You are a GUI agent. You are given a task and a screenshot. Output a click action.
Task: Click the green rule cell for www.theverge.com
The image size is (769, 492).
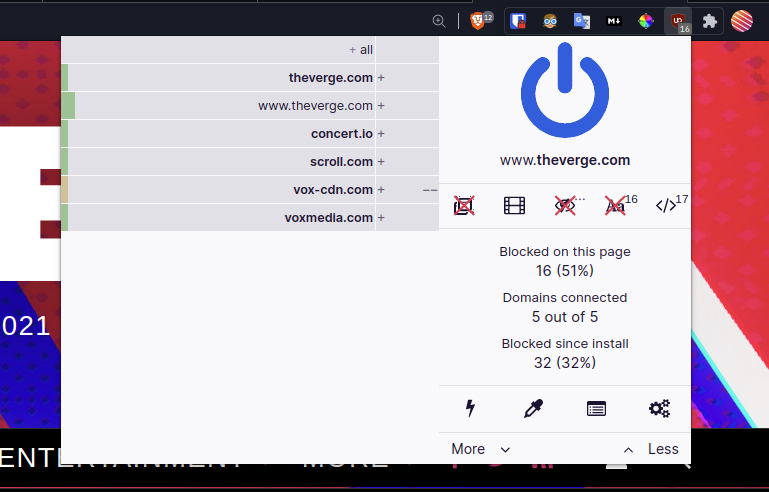(68, 105)
